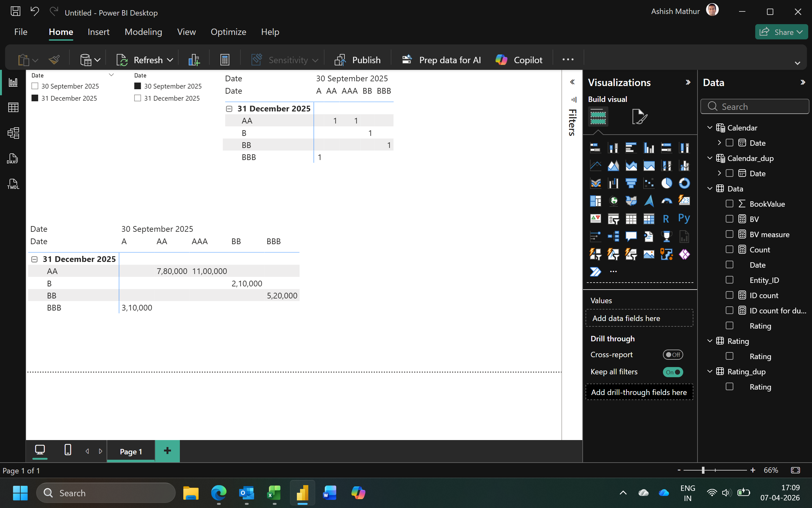
Task: Collapse 31 December 2025 row in lower matrix
Action: point(34,259)
